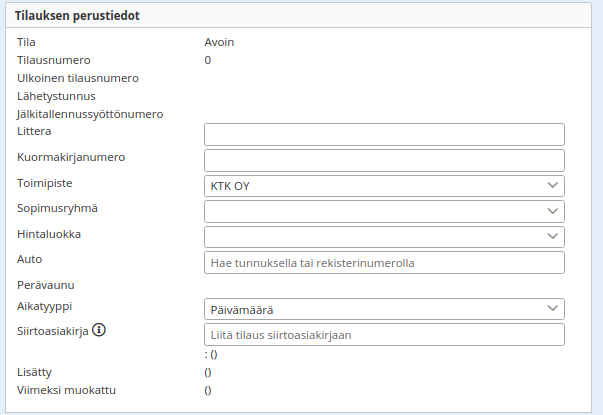Screen dimensions: 603x415
Task: Click the Tilausnumero value 0
Action: [x=208, y=60]
